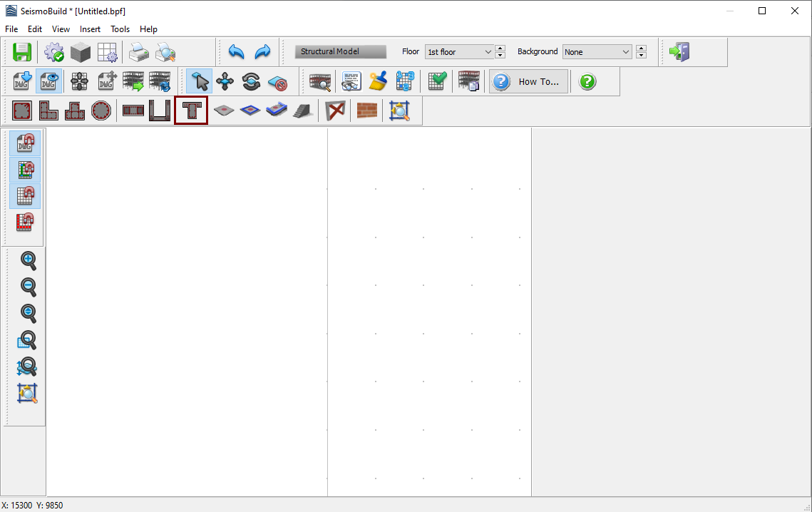Click the paintbrush cleanup icon
This screenshot has height=512, width=812.
[377, 81]
